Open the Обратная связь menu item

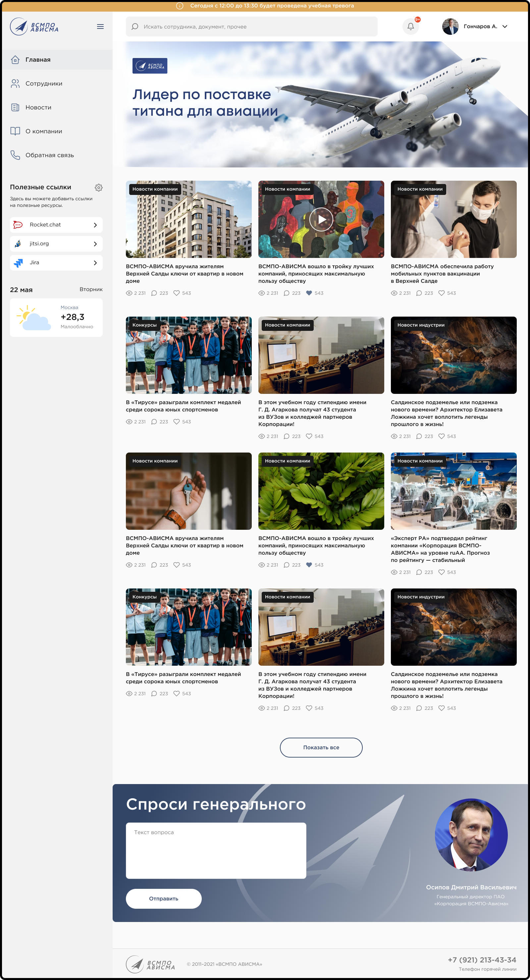point(49,155)
